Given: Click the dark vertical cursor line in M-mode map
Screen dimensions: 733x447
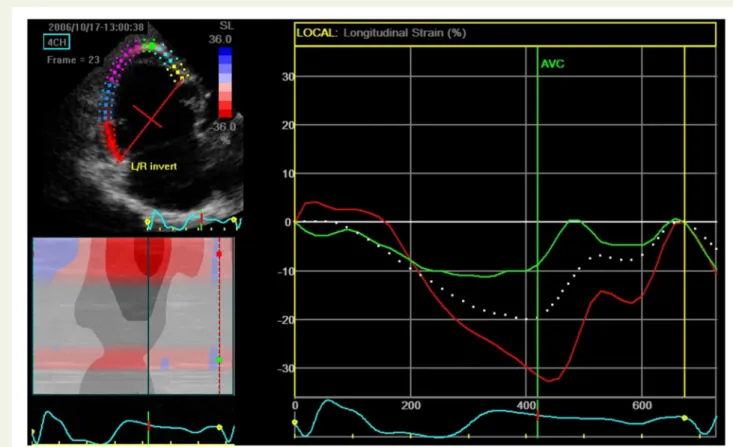Looking at the screenshot, I should pos(148,316).
